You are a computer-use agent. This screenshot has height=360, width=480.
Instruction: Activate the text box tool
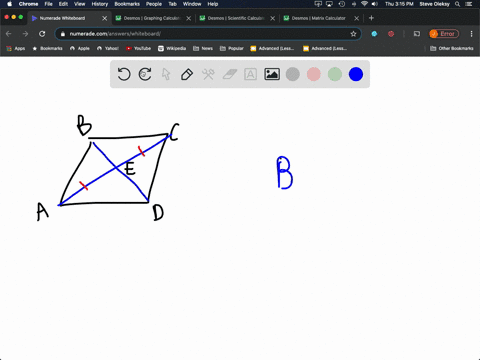click(250, 74)
